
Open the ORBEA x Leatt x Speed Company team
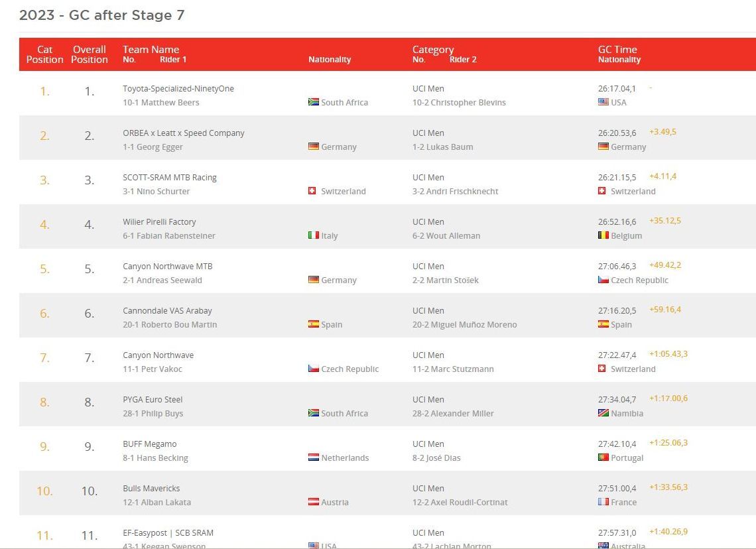coord(184,133)
